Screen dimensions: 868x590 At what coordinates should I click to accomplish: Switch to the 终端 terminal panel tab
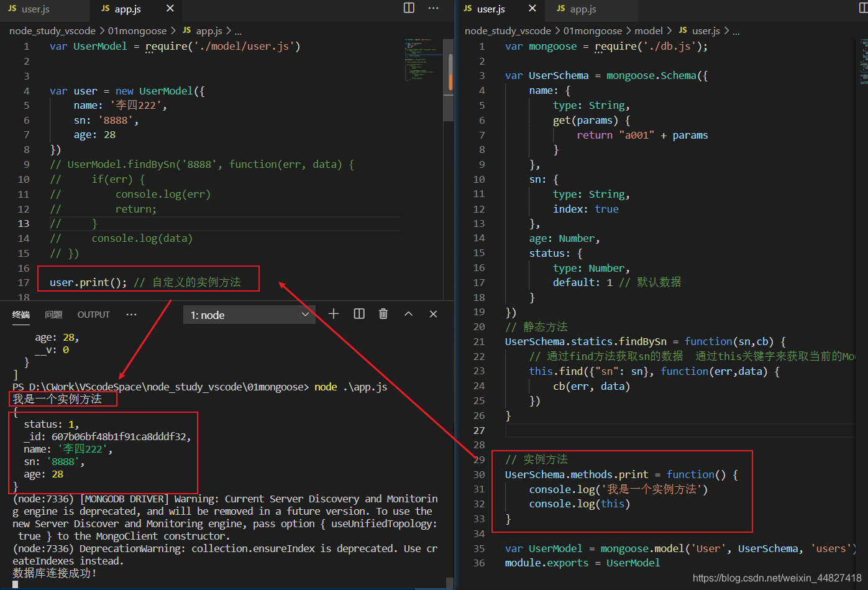21,315
